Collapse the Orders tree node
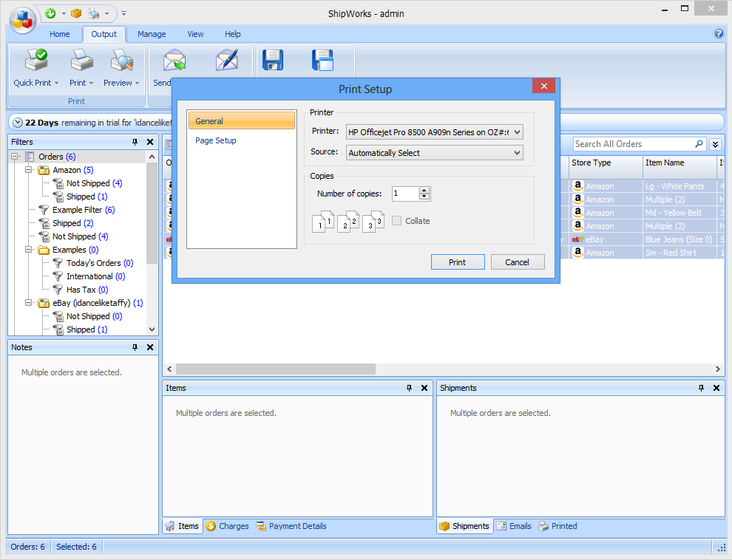 15,157
